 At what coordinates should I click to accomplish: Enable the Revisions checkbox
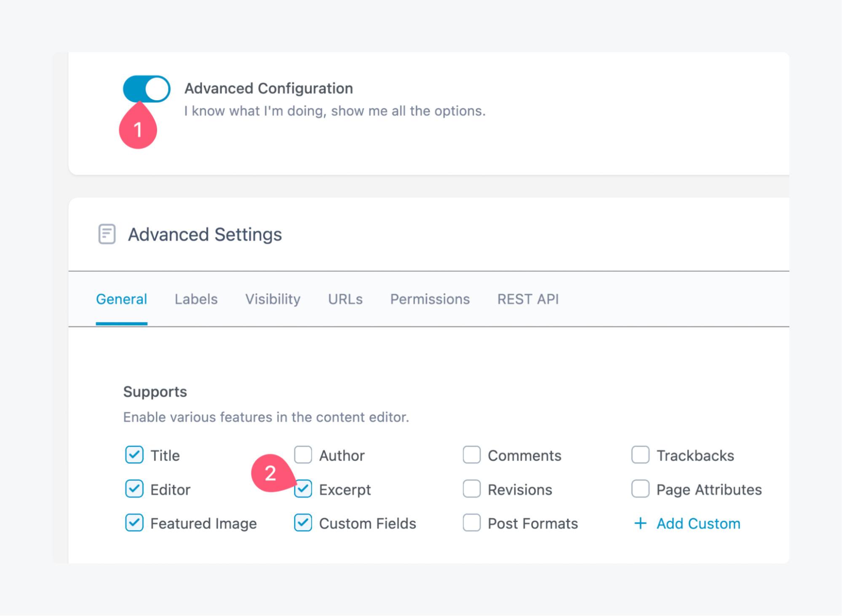point(472,489)
